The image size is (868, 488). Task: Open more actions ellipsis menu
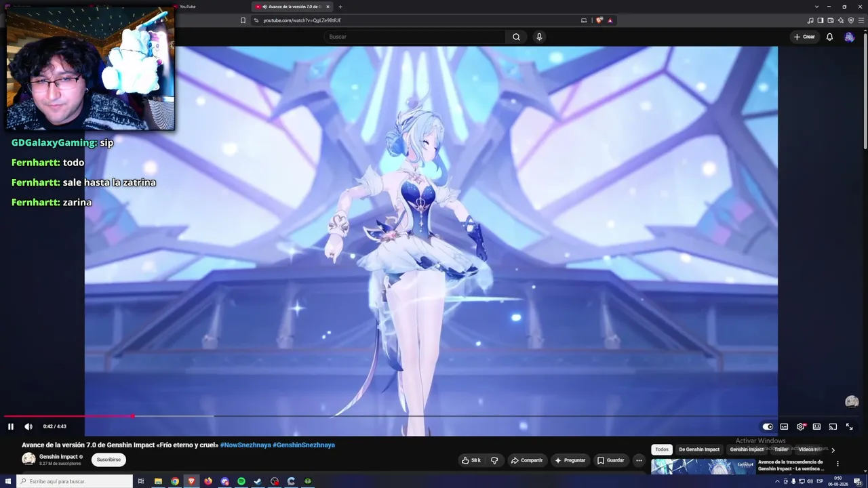coord(639,460)
